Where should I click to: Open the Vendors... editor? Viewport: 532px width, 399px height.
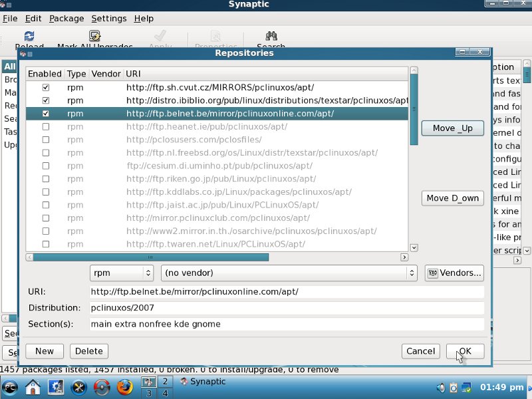click(x=454, y=273)
